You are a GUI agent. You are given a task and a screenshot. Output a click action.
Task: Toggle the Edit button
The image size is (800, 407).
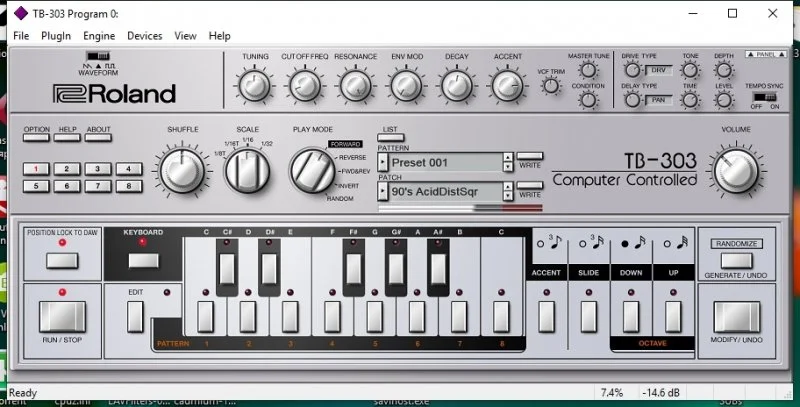point(135,317)
